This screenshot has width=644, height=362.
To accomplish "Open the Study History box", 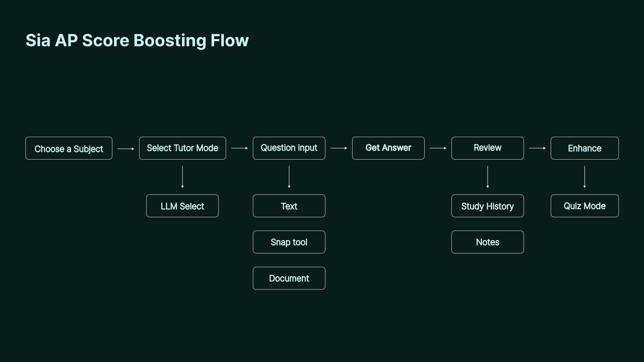I will coord(487,206).
